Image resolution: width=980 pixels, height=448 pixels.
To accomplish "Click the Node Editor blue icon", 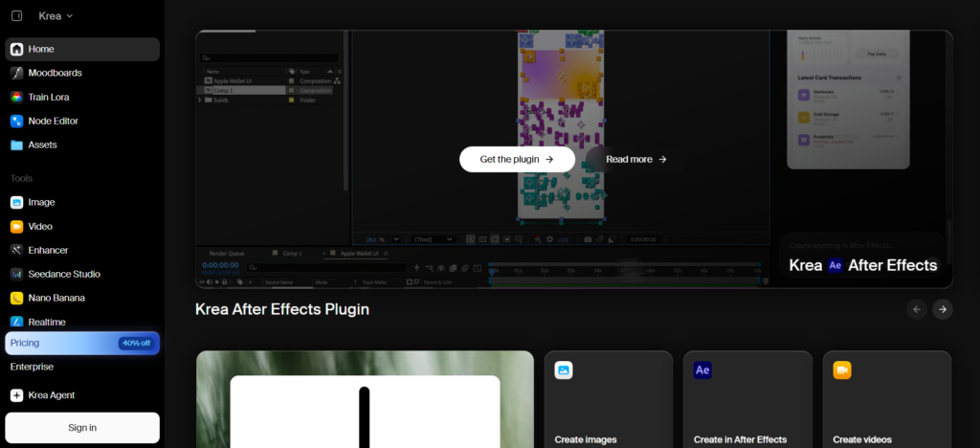I will pyautogui.click(x=17, y=122).
